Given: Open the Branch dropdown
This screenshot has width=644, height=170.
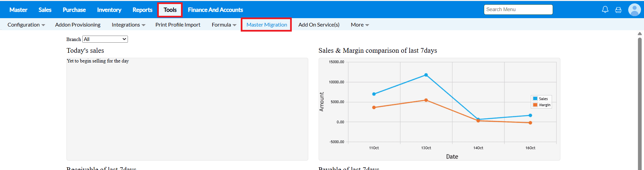Looking at the screenshot, I should click(105, 39).
